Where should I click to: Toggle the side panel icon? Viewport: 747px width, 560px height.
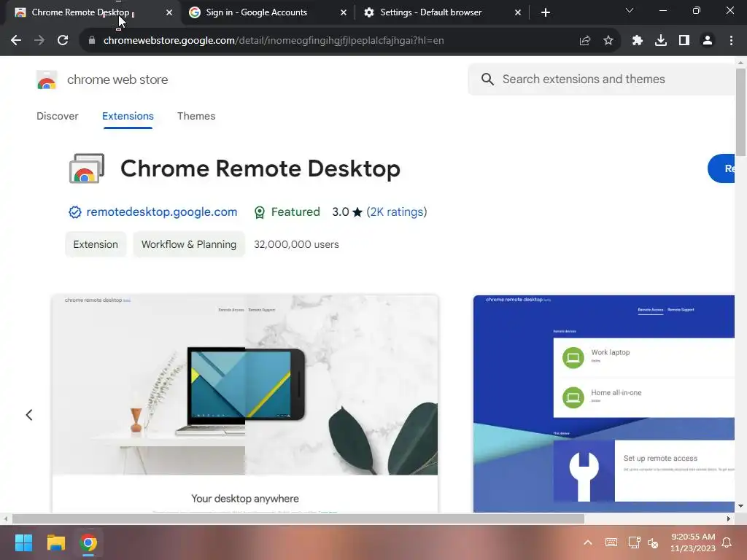click(684, 41)
